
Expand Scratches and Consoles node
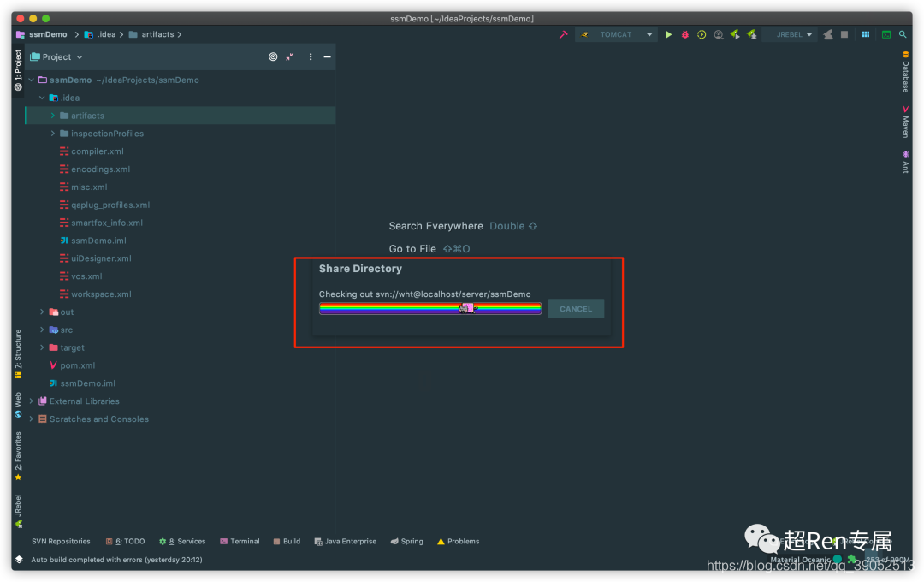click(x=32, y=419)
